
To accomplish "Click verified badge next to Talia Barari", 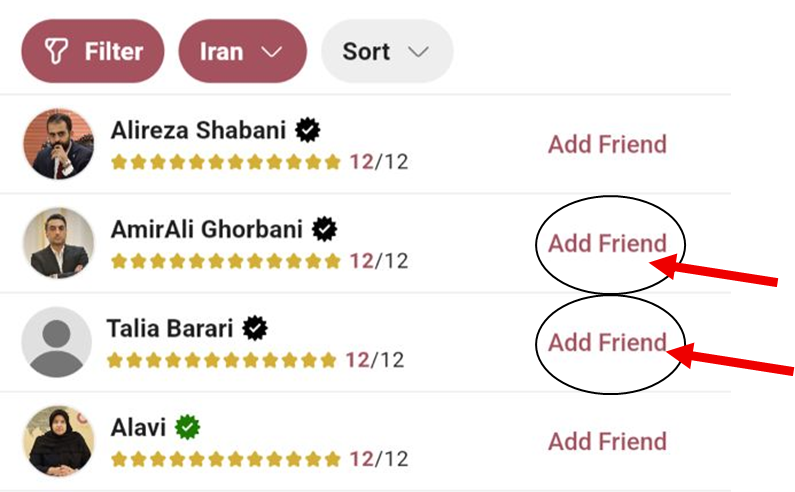I will pos(256,327).
